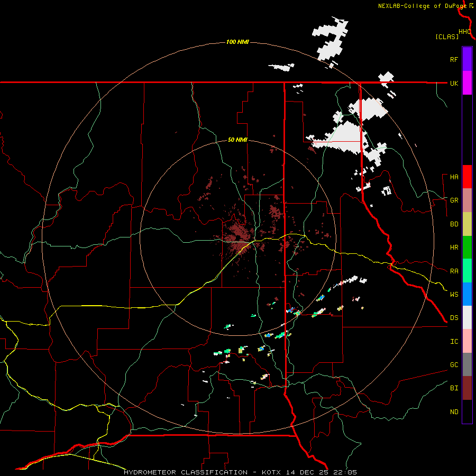Click the RA legend label
This screenshot has height=476, width=476.
pos(454,271)
